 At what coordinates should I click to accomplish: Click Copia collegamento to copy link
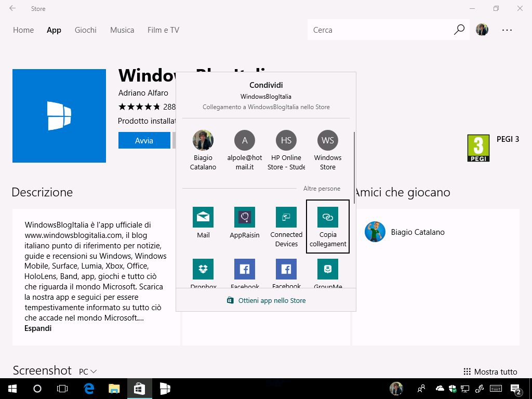tap(328, 227)
